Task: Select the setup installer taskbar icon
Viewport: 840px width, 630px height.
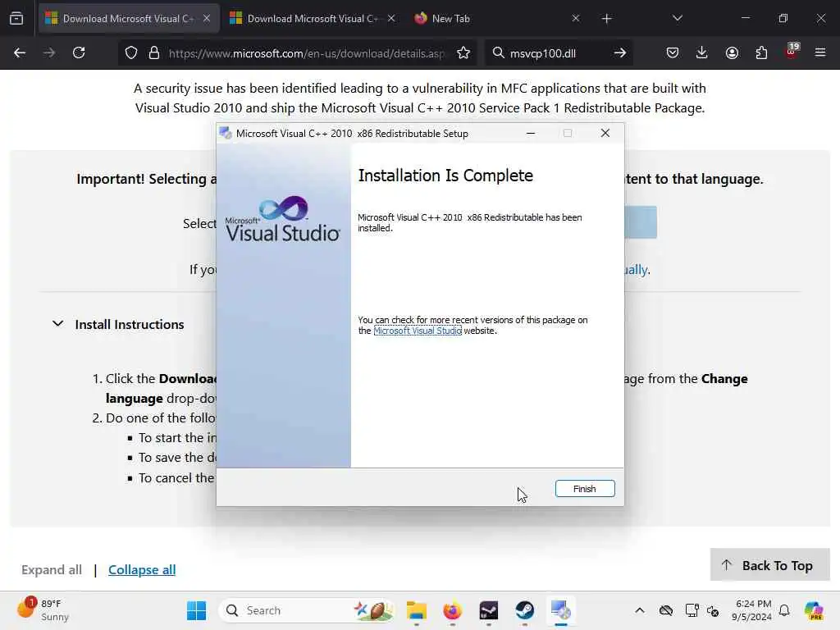Action: point(560,610)
